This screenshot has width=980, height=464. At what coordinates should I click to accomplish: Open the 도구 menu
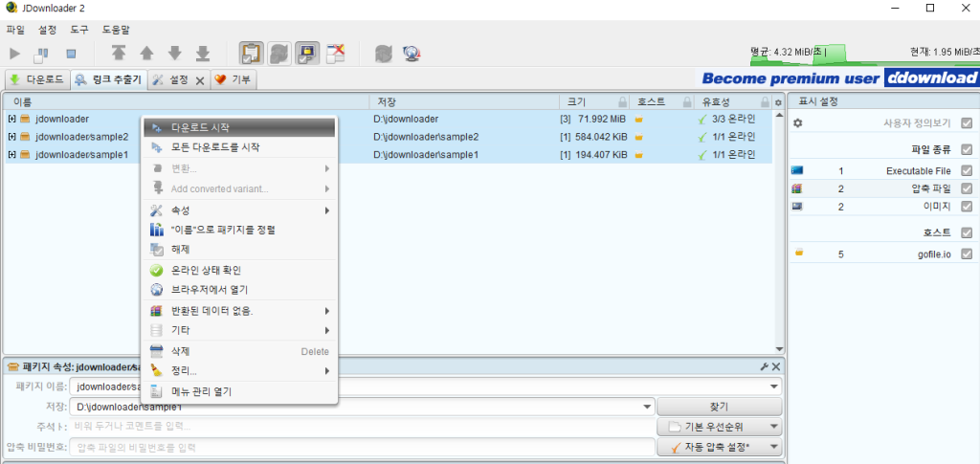(78, 30)
